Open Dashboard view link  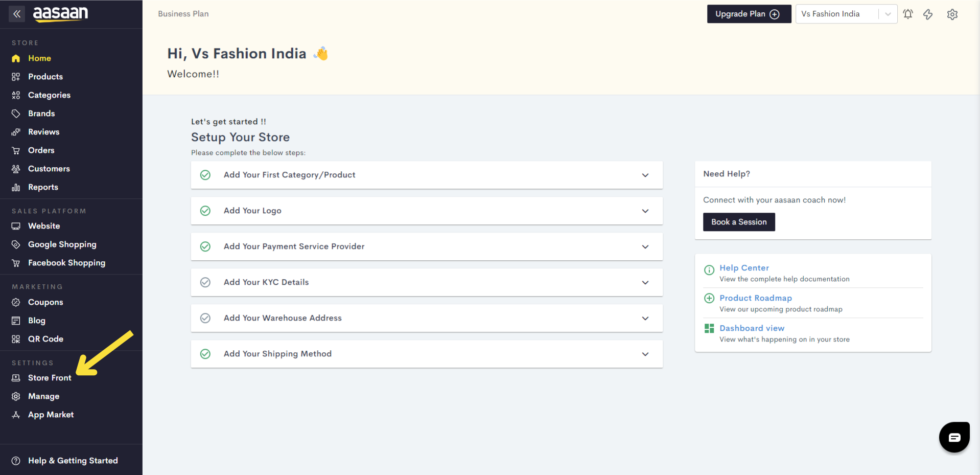click(752, 328)
